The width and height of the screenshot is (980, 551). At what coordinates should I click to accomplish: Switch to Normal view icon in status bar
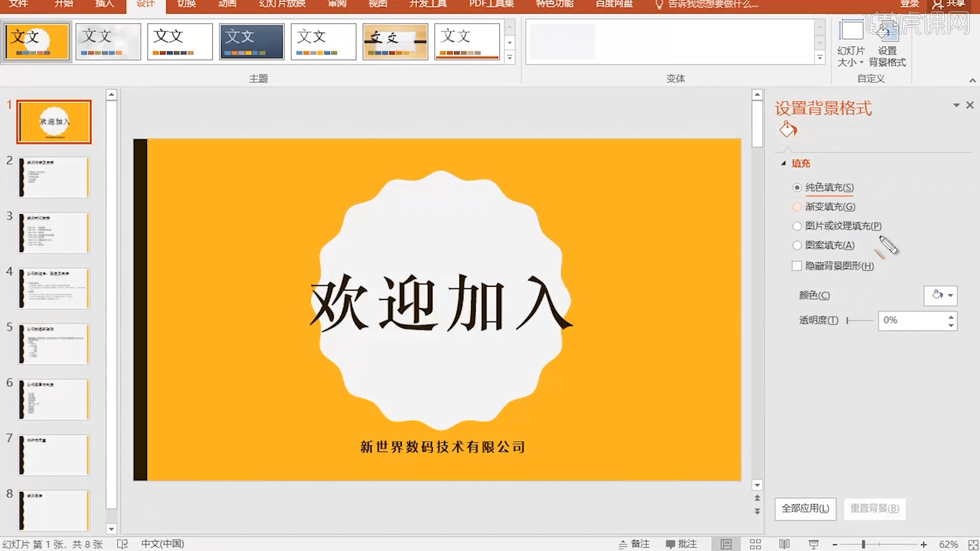point(726,544)
